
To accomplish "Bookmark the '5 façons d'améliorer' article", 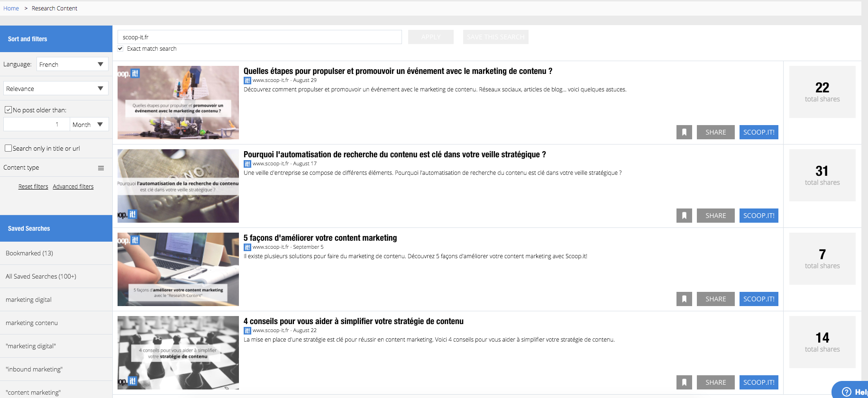I will click(684, 299).
